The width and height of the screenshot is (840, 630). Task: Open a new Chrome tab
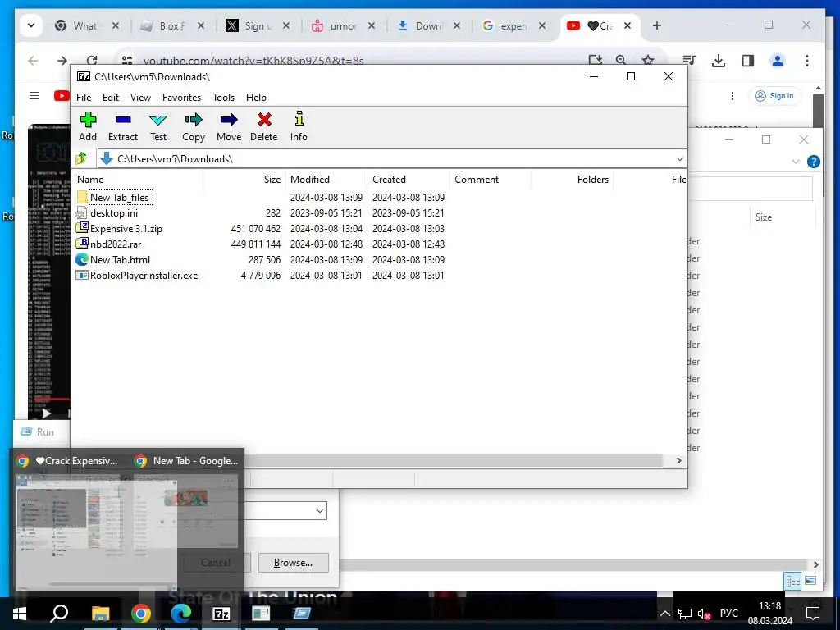657,25
